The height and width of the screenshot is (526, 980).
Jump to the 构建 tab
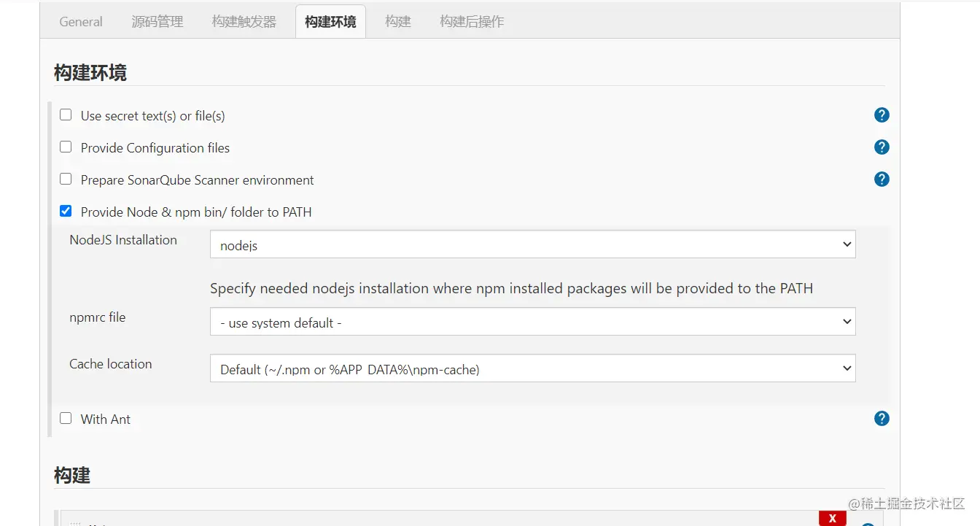pyautogui.click(x=398, y=22)
